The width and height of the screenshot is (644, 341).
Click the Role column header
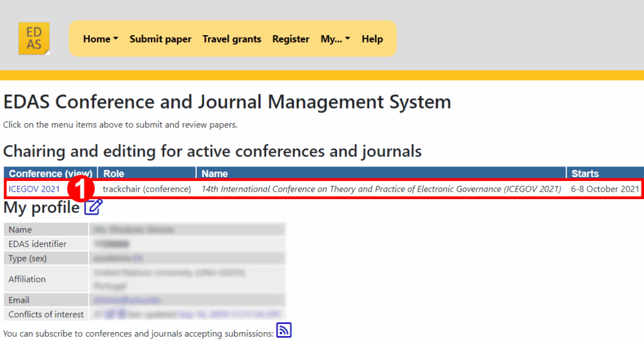(114, 173)
